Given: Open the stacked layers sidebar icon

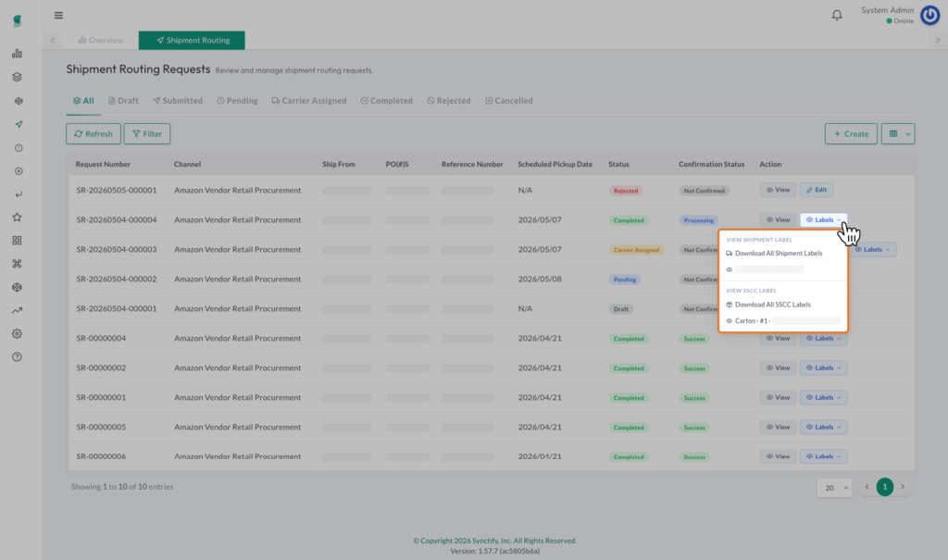Looking at the screenshot, I should pos(17,78).
